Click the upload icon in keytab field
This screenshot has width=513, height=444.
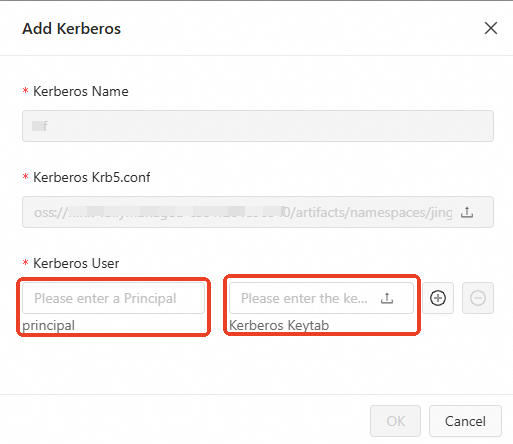pos(387,298)
